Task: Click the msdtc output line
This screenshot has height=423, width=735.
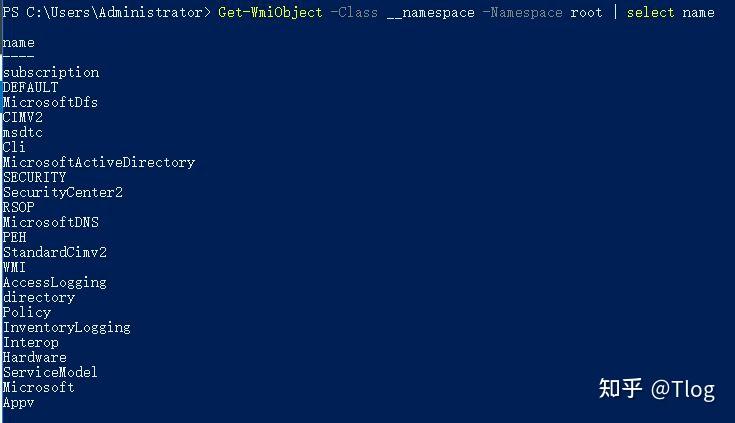Action: point(23,132)
